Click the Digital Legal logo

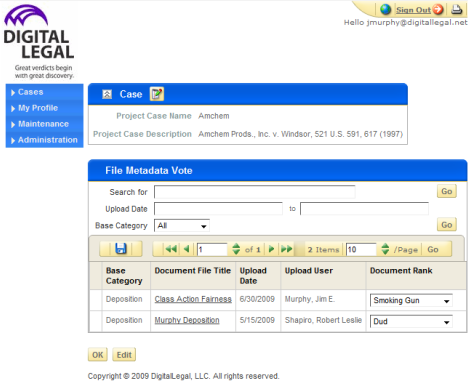(39, 42)
